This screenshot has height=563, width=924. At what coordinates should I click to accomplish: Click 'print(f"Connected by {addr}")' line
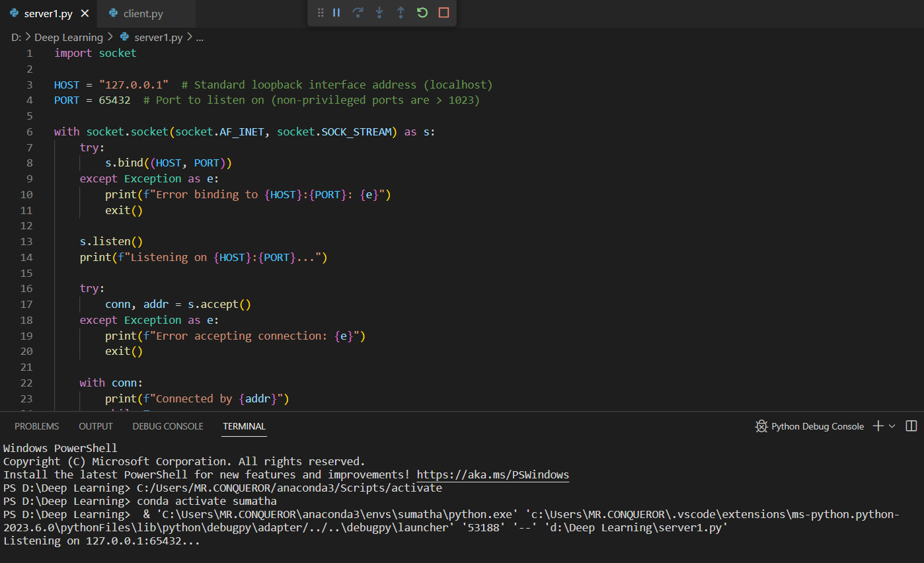point(197,398)
